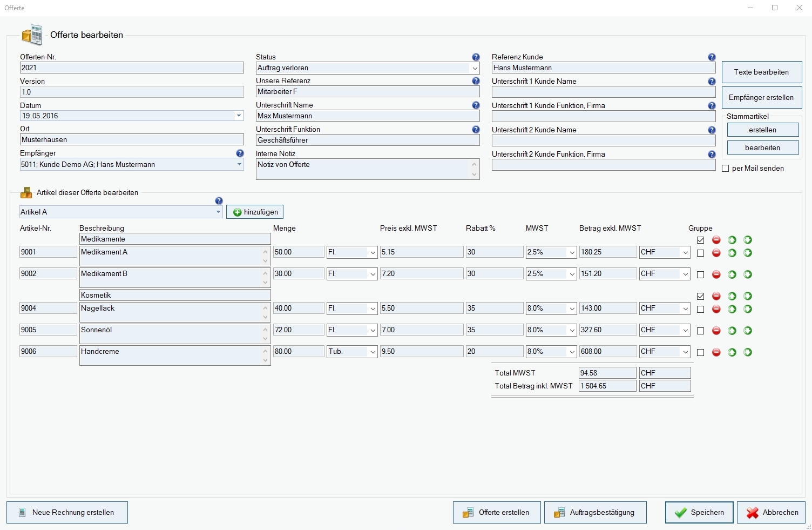The image size is (812, 530).
Task: Open the Artikel A selection dropdown
Action: 218,212
